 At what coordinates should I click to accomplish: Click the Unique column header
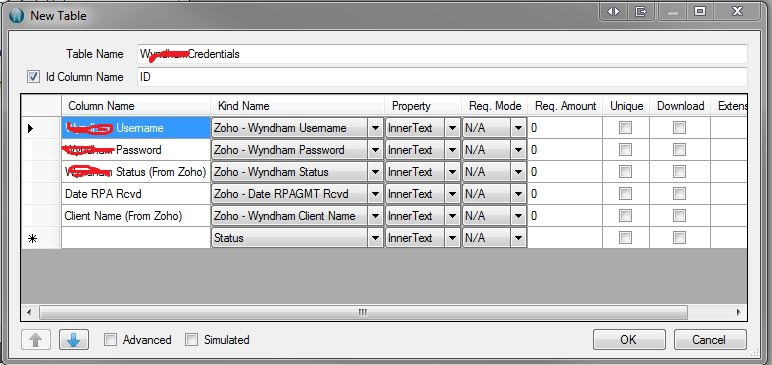(x=626, y=106)
